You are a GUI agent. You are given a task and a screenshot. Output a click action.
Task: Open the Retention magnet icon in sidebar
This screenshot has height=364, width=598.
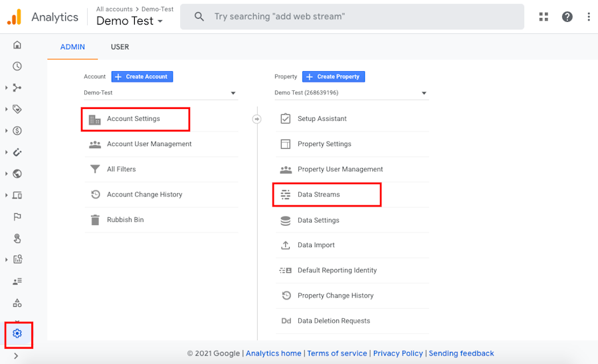tap(17, 152)
